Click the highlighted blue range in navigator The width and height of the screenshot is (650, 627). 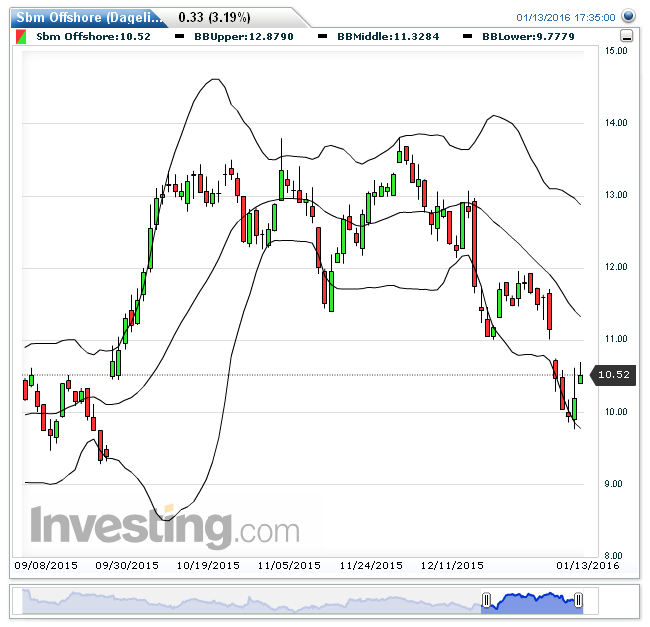(532, 603)
